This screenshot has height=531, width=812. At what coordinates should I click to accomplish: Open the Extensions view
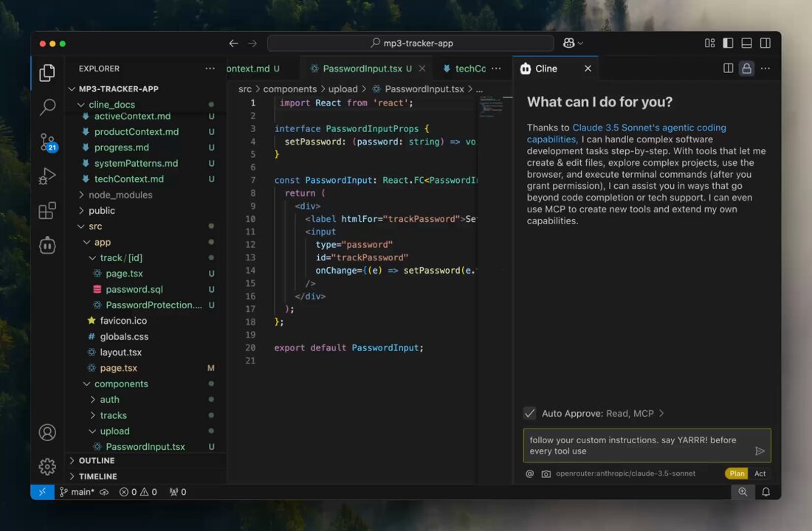[x=47, y=211]
